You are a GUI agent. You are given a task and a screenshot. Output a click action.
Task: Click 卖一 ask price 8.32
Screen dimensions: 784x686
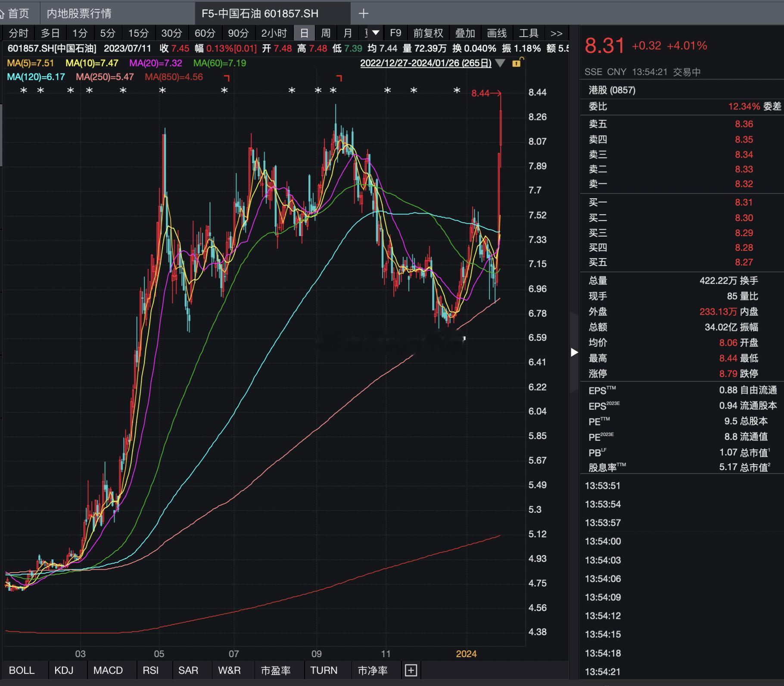[x=744, y=184]
